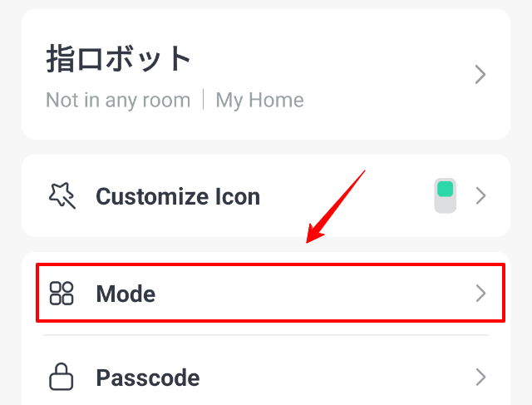This screenshot has height=405, width=532.
Task: Click the four-squares Mode icon
Action: click(62, 293)
